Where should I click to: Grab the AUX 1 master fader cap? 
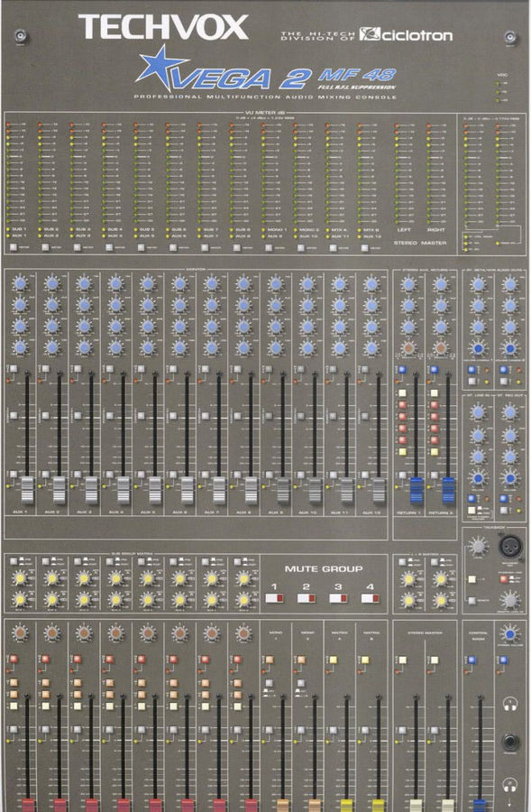27,490
